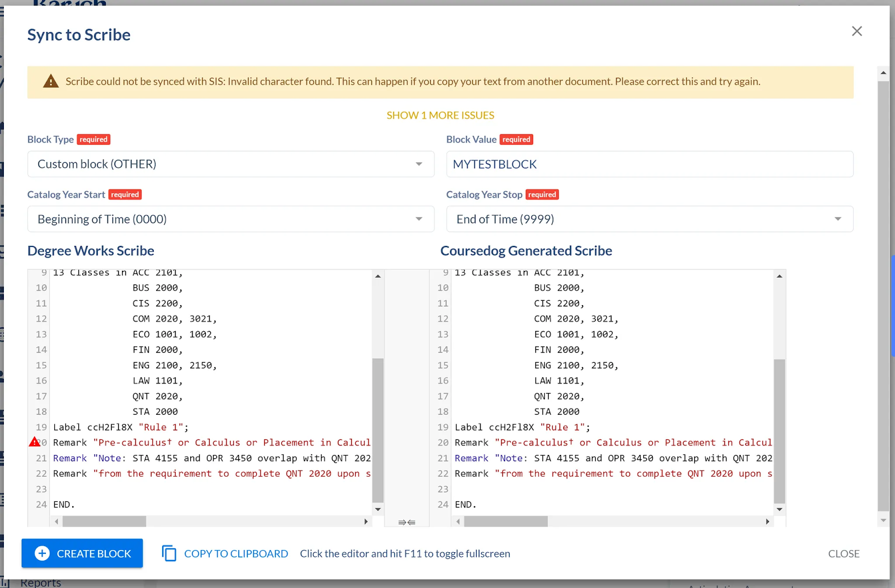Close the Sync to Scribe dialog with X

[x=856, y=31]
